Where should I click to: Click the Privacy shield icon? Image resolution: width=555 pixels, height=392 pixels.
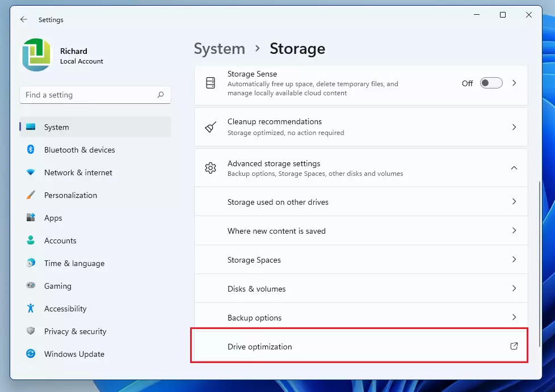[31, 331]
